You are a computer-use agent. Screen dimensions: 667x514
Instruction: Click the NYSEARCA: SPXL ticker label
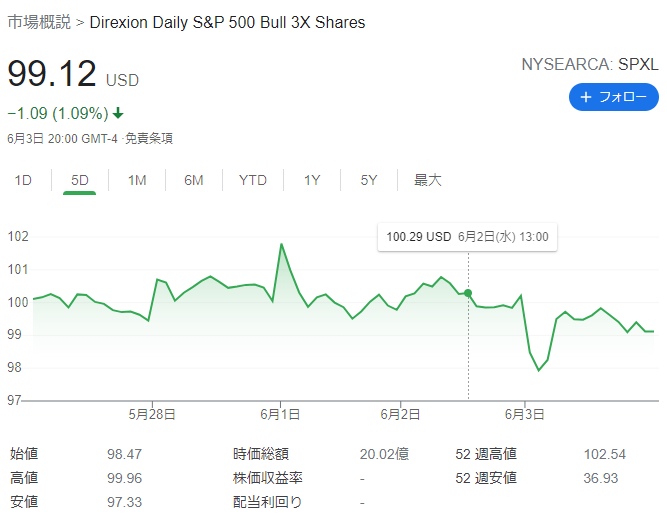590,64
